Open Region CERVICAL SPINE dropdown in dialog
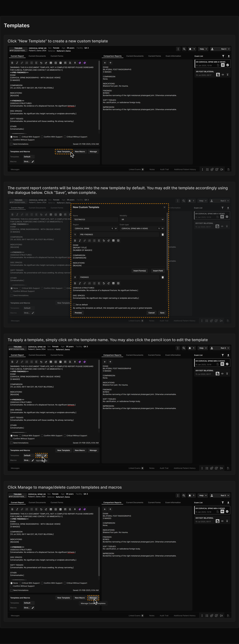This screenshot has height=644, width=239. 95,229
